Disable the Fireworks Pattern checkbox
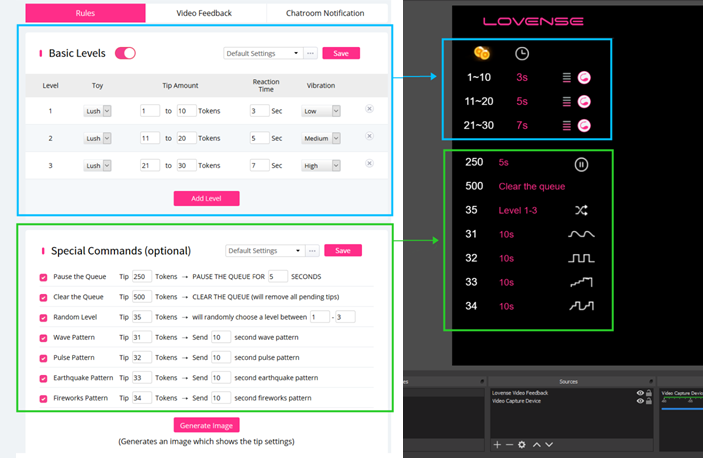 [43, 399]
